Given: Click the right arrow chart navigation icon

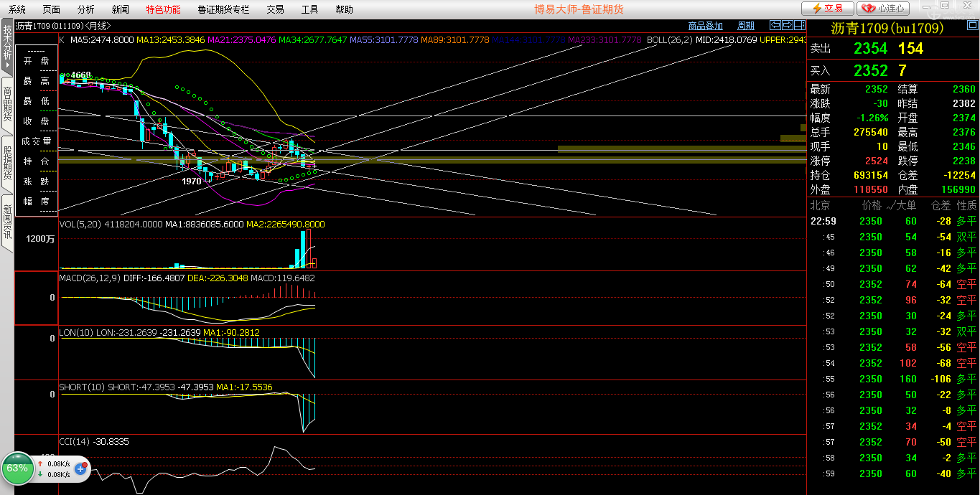Looking at the screenshot, I should coord(788,25).
